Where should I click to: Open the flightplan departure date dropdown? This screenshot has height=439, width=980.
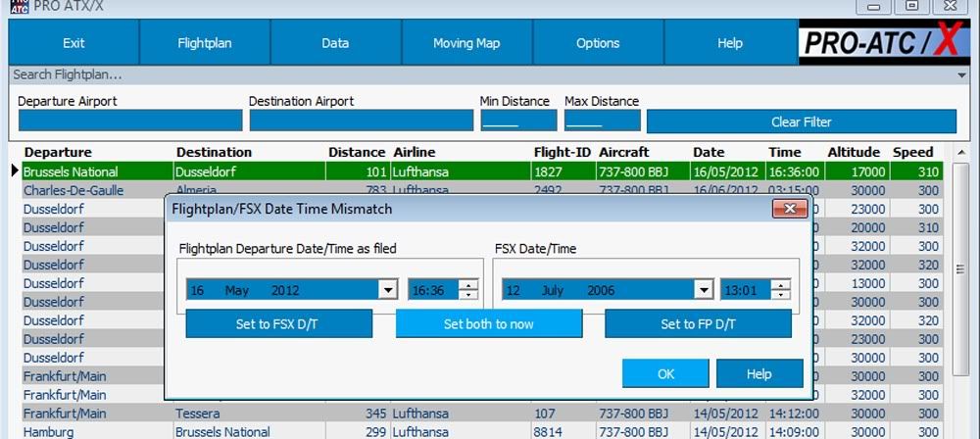[388, 289]
